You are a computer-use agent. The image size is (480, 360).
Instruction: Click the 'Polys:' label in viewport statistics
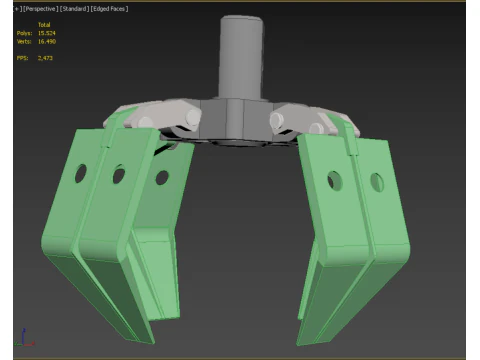point(24,33)
